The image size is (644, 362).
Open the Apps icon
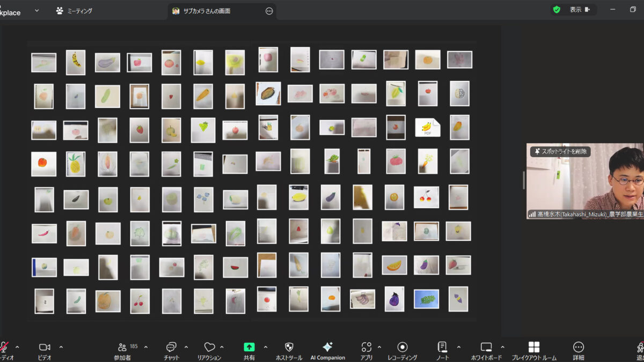(x=367, y=347)
